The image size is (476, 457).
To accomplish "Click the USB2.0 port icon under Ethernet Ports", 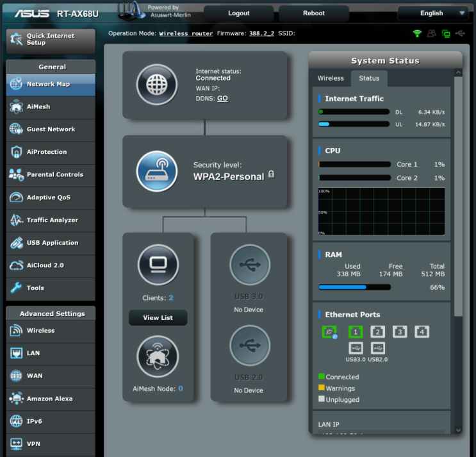I will pos(377,348).
